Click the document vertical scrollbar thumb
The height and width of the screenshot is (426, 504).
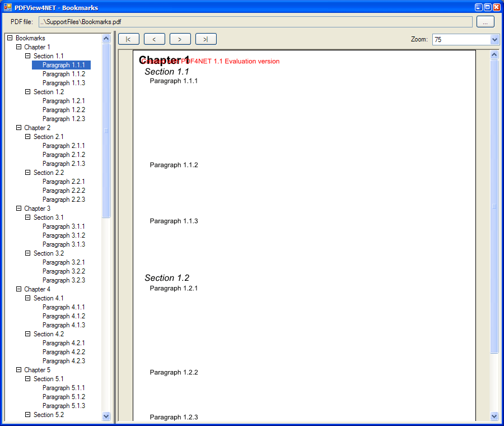point(494,206)
